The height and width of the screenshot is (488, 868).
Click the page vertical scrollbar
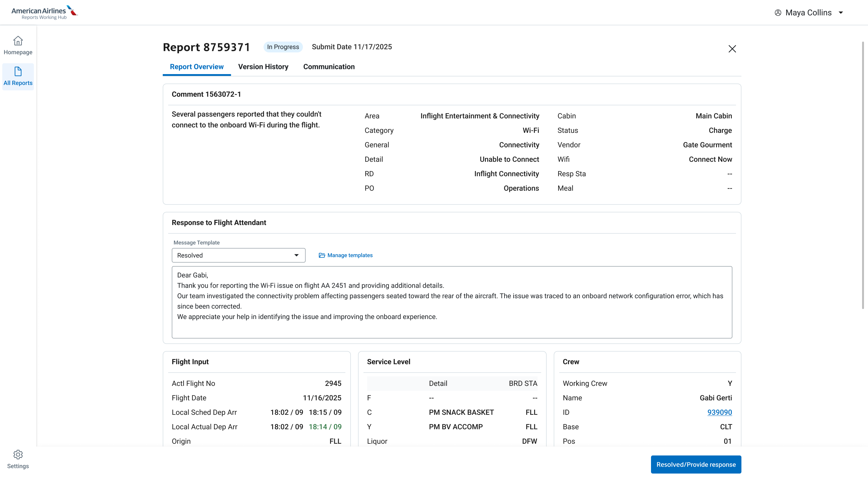tap(863, 175)
